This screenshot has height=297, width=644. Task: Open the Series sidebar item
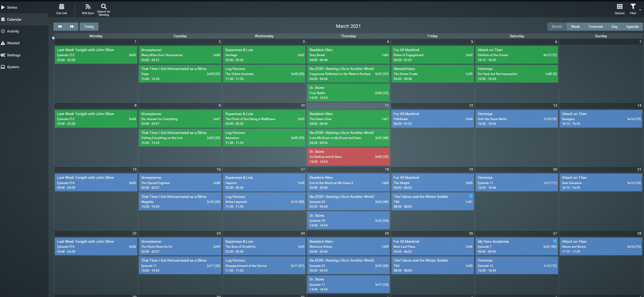(24, 7)
